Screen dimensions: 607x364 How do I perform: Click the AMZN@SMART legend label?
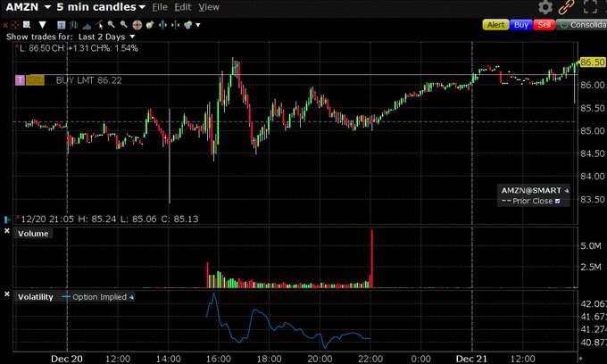point(531,190)
